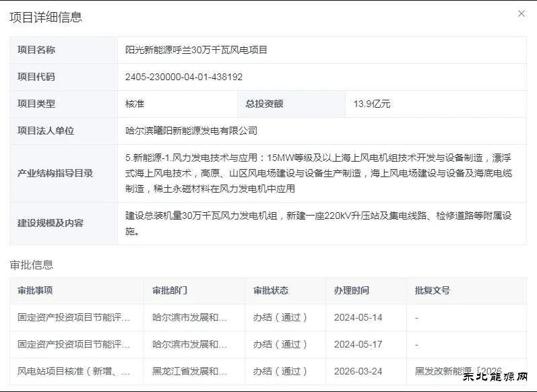Click the 2024-05-17 processing date cell
The image size is (537, 392).
(x=358, y=344)
